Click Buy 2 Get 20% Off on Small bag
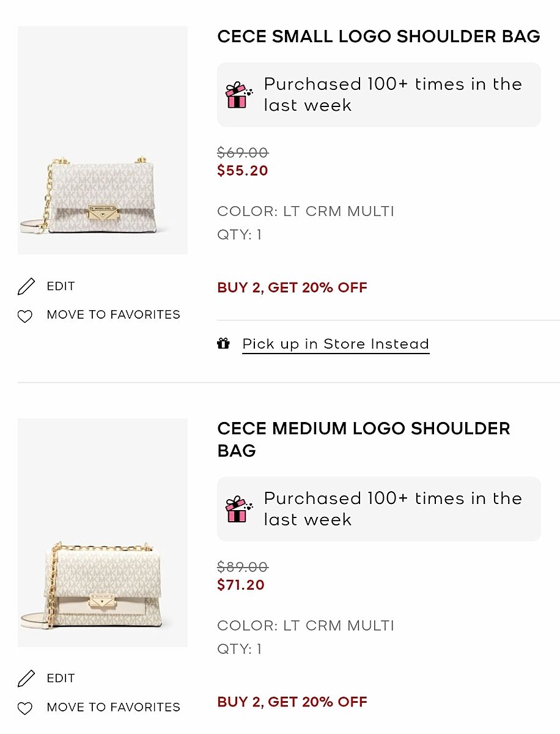 pos(292,287)
